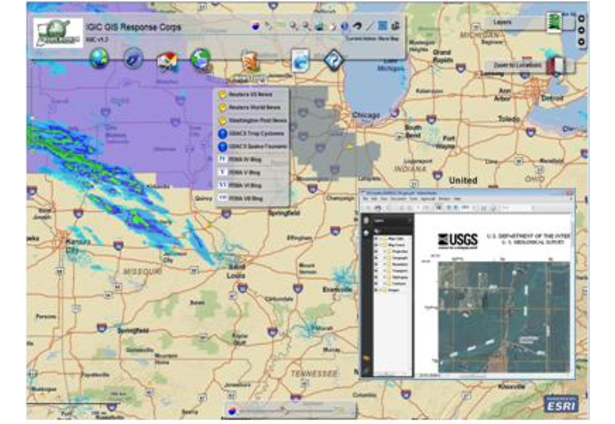Screen dimensions: 615x424
Task: Toggle visibility eye for Map Collar layer
Action: pos(376,238)
